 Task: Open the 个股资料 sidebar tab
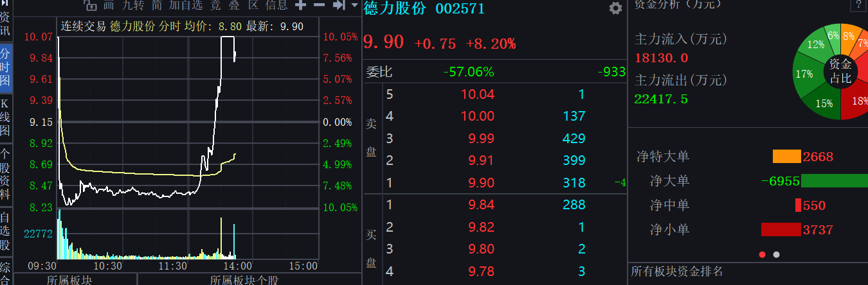tap(5, 174)
